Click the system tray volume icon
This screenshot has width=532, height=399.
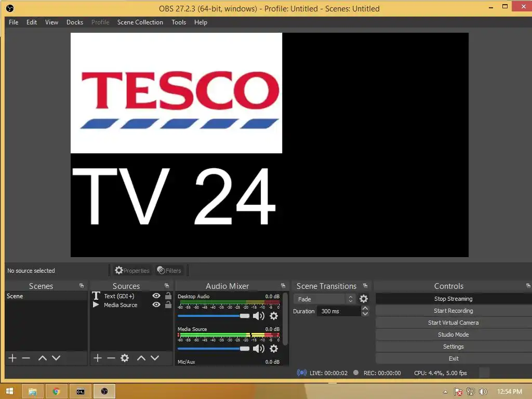point(483,392)
